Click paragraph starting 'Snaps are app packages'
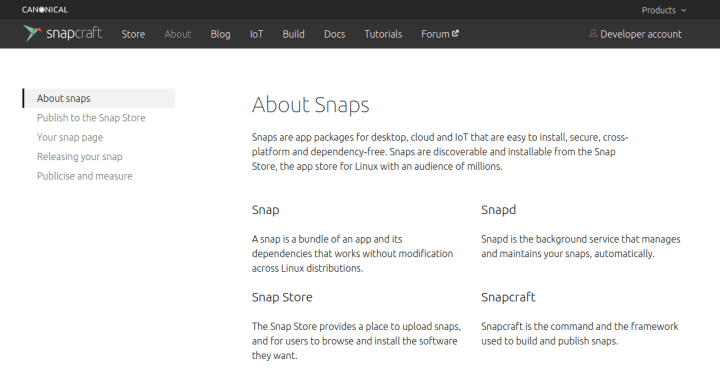Viewport: 720px width, 376px height. click(x=439, y=152)
